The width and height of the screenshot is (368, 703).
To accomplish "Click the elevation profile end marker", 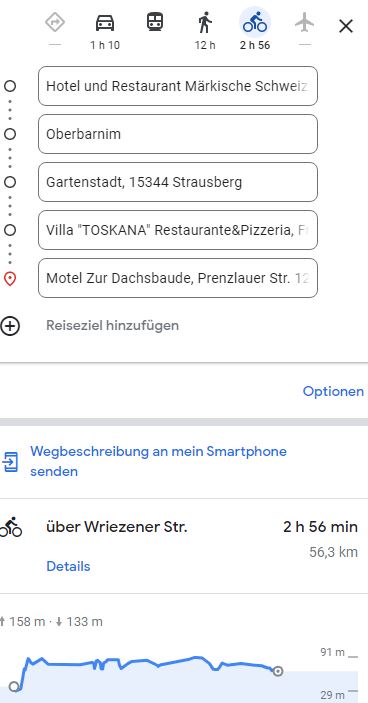I will coord(278,671).
